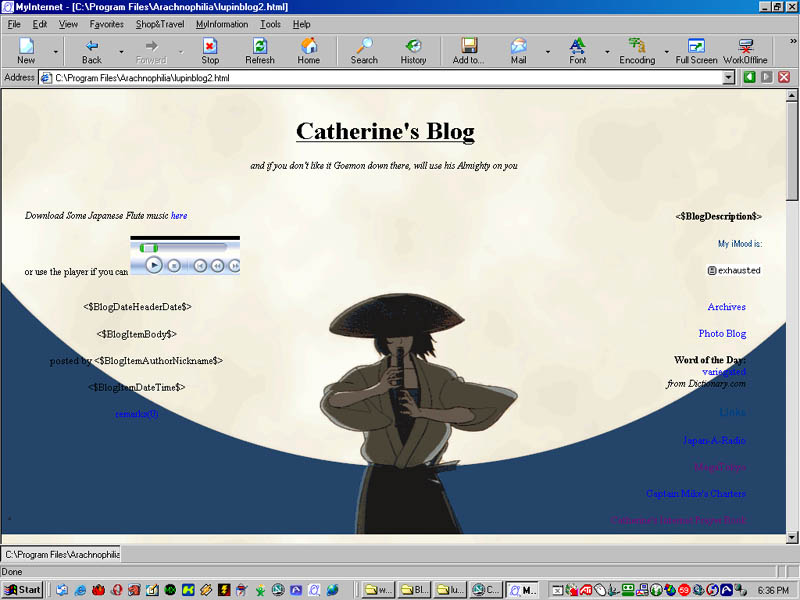Go to the Home page
The image size is (800, 600).
309,51
